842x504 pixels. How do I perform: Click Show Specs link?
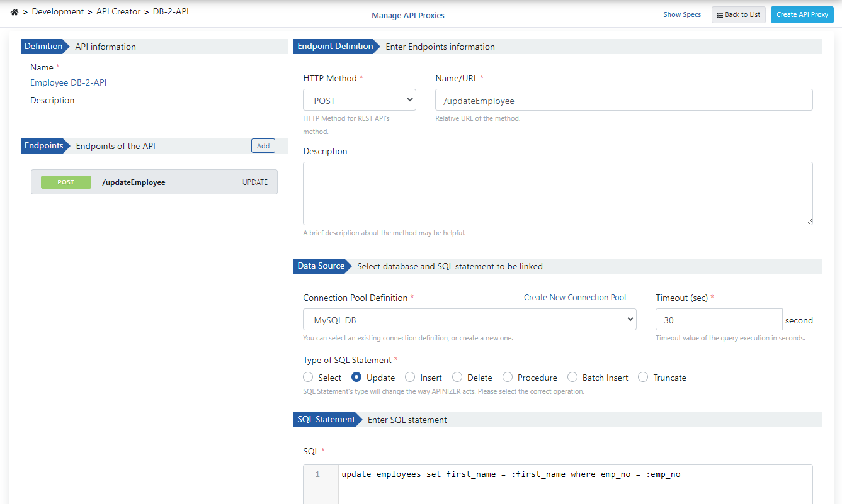pyautogui.click(x=682, y=14)
